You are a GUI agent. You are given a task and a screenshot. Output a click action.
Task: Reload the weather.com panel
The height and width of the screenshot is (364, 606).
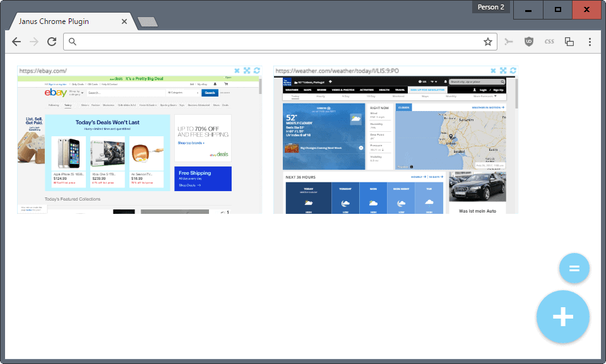click(x=513, y=71)
